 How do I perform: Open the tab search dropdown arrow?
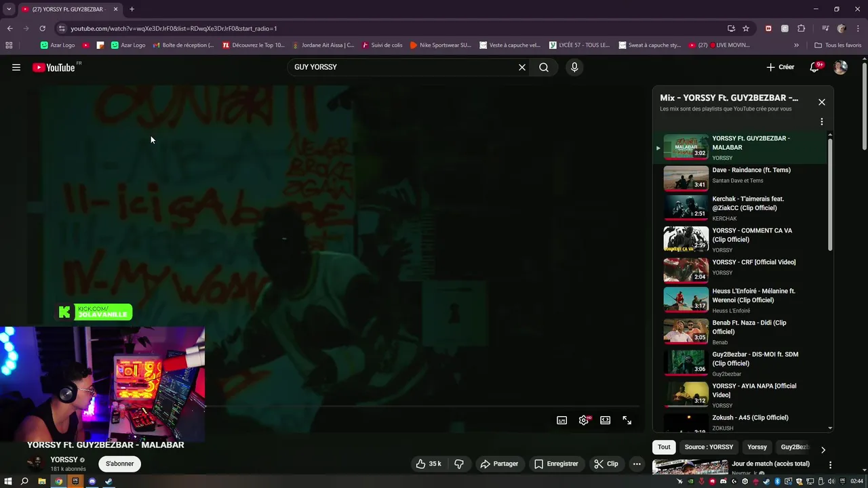pos(9,9)
